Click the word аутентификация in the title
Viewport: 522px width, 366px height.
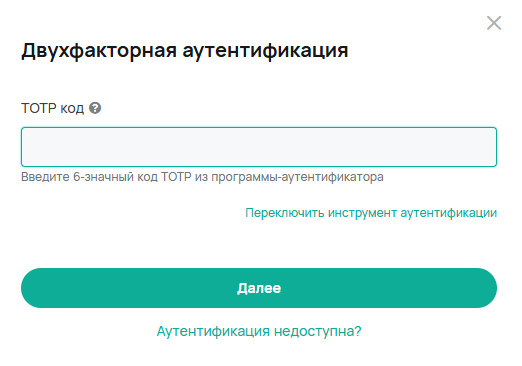click(265, 51)
